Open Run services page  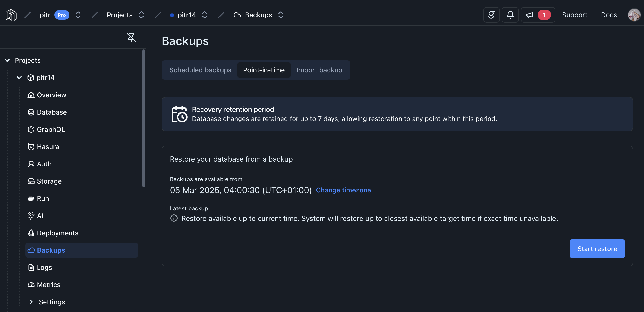pos(43,198)
